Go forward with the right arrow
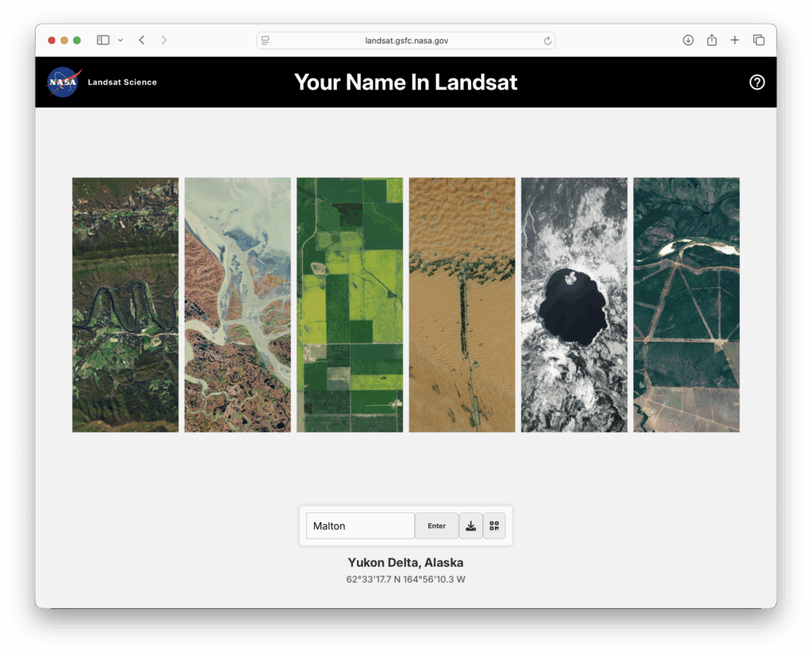812x655 pixels. tap(163, 40)
